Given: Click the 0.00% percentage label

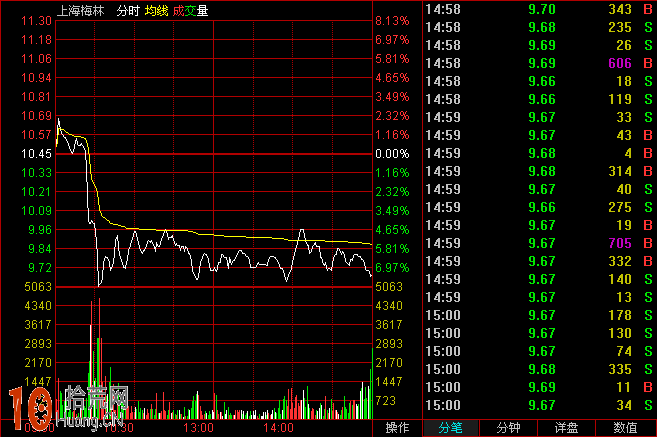Looking at the screenshot, I should click(392, 154).
